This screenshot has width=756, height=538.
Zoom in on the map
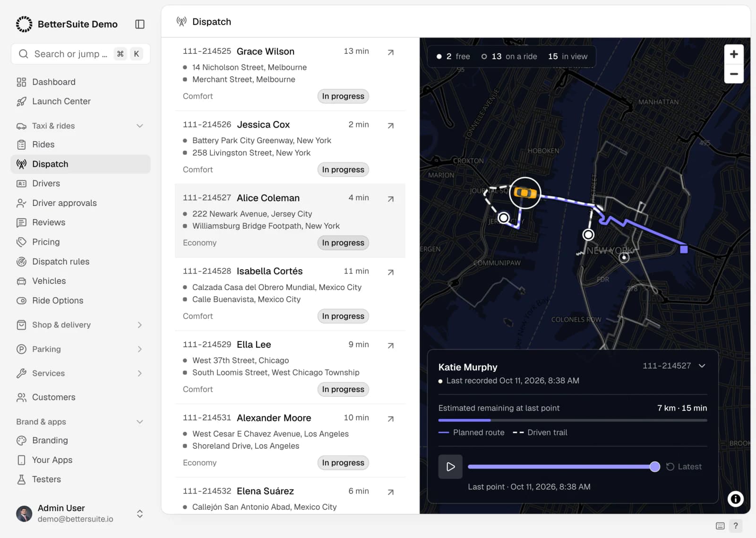(734, 54)
